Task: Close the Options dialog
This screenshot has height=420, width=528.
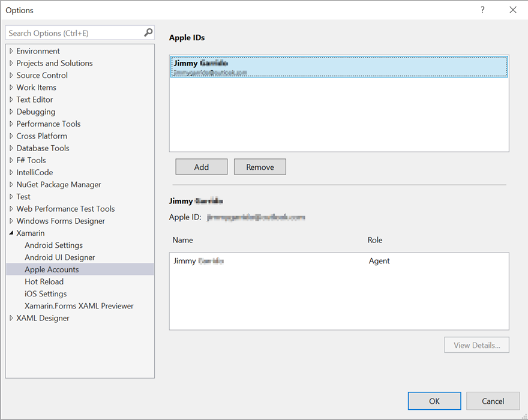Action: pos(513,10)
